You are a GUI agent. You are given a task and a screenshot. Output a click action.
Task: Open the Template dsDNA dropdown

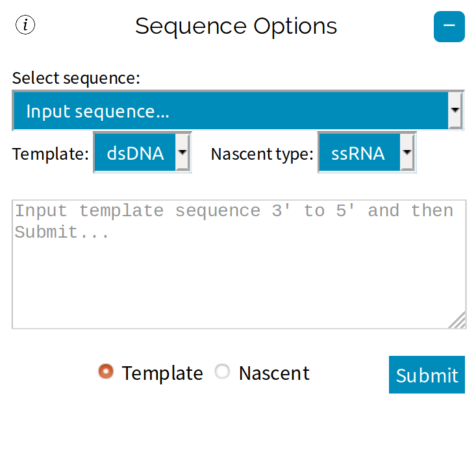[x=135, y=154]
